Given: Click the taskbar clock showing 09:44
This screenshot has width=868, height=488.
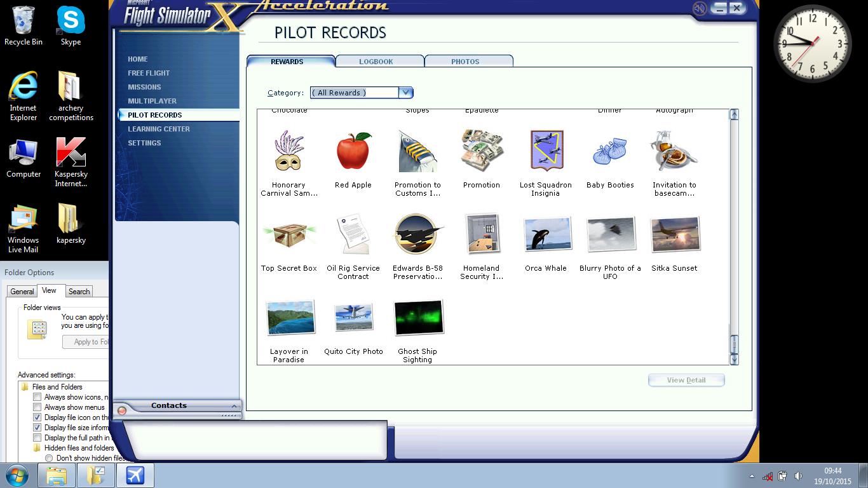Looking at the screenshot, I should pos(833,476).
